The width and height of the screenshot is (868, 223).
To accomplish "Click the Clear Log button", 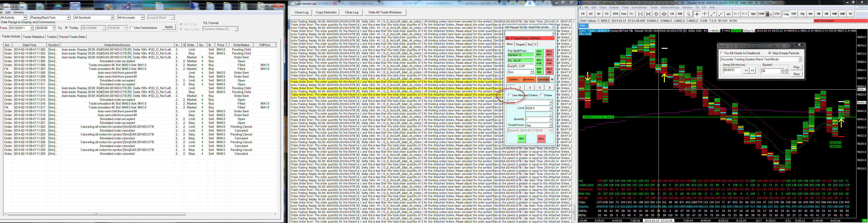I will pyautogui.click(x=351, y=12).
